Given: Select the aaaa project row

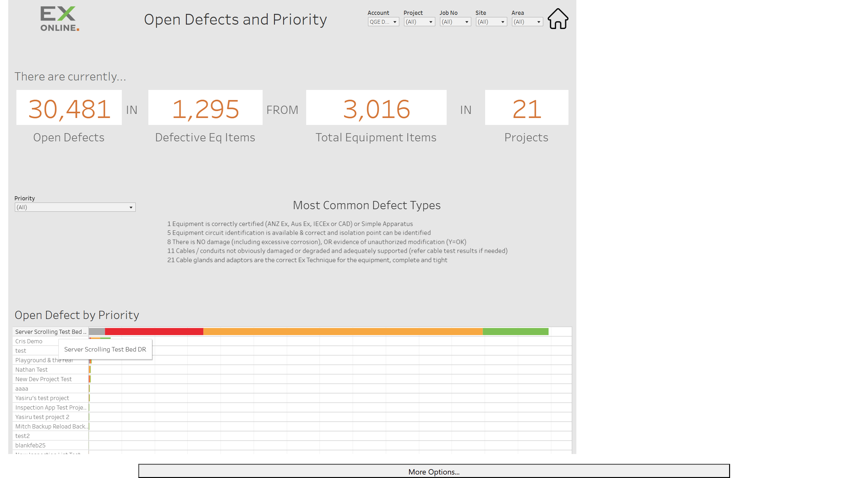Looking at the screenshot, I should click(x=21, y=388).
